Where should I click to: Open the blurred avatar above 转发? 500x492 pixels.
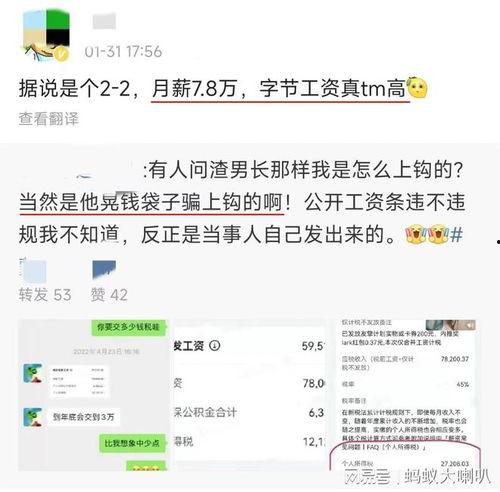(33, 271)
